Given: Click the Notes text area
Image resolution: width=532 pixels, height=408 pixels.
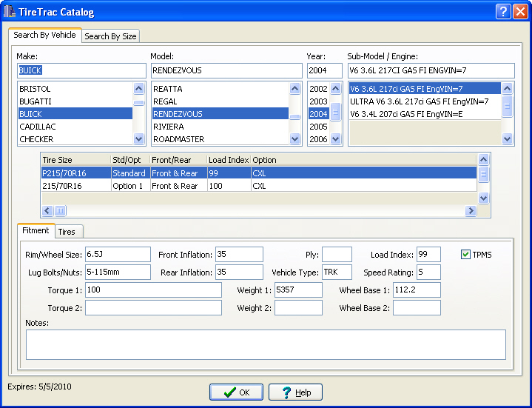Looking at the screenshot, I should (266, 344).
